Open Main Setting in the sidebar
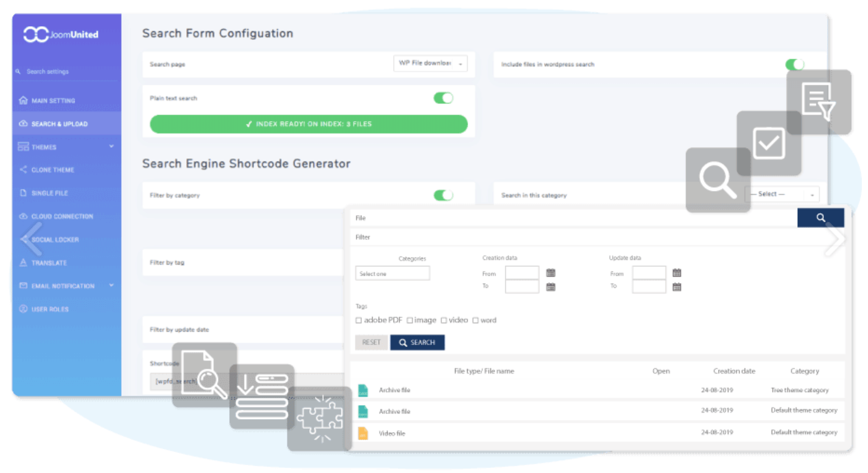868x473 pixels. 53,101
